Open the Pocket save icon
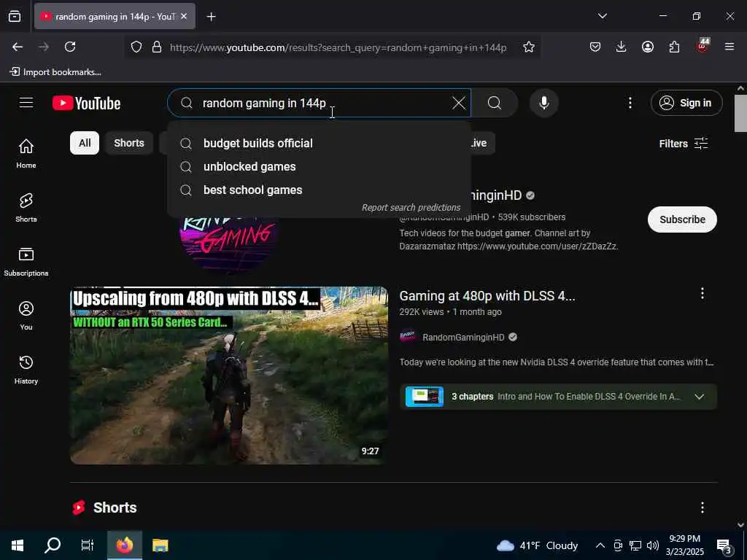This screenshot has height=560, width=747. 595,47
